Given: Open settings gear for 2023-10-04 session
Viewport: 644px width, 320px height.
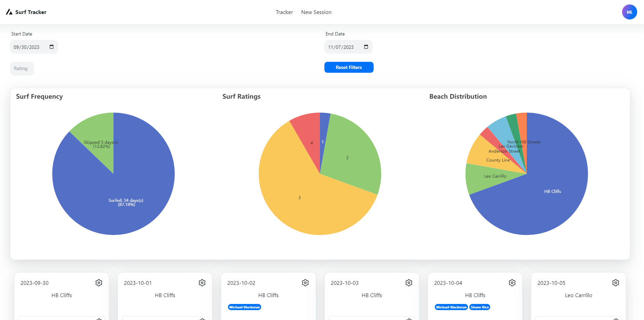Looking at the screenshot, I should tap(512, 283).
